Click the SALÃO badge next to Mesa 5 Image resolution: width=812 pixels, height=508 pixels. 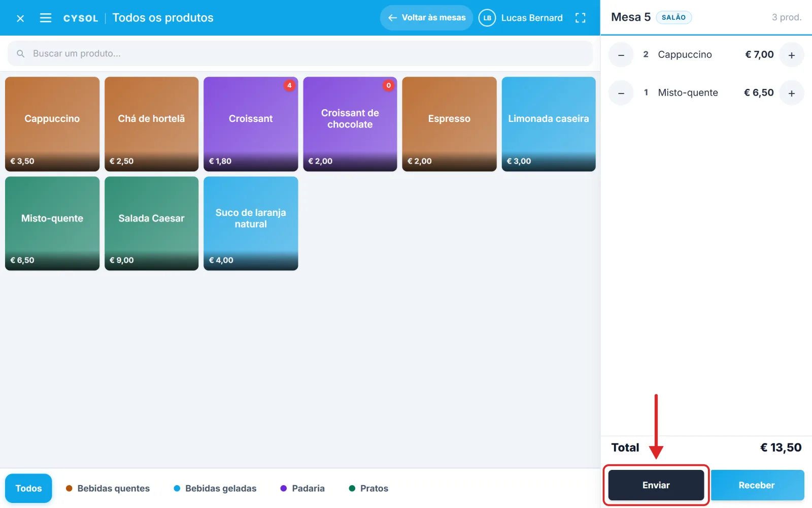[x=674, y=17]
